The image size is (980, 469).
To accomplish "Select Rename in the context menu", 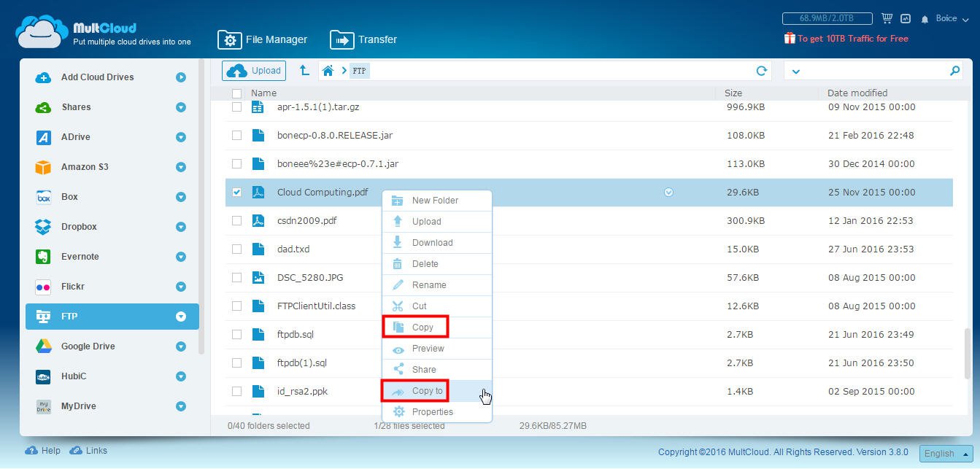I will pos(437,285).
